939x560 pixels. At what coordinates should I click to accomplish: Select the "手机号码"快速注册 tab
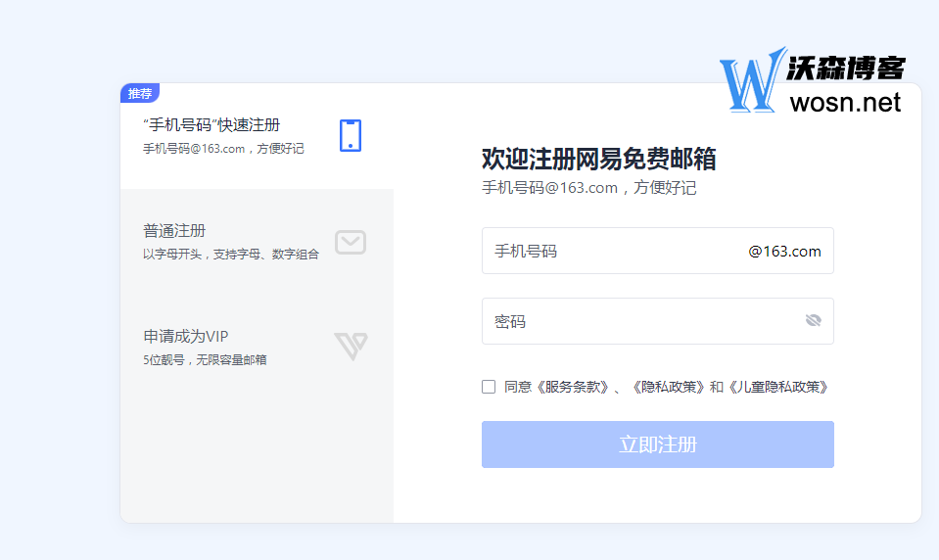pos(225,135)
